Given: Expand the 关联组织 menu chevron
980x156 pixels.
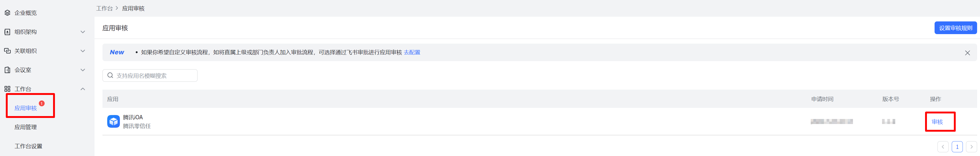Looking at the screenshot, I should pyautogui.click(x=83, y=51).
